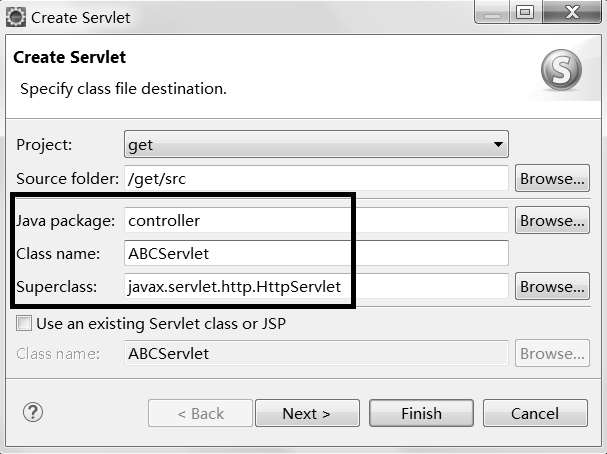Image resolution: width=607 pixels, height=454 pixels.
Task: Click the disabled Back button
Action: click(x=200, y=413)
